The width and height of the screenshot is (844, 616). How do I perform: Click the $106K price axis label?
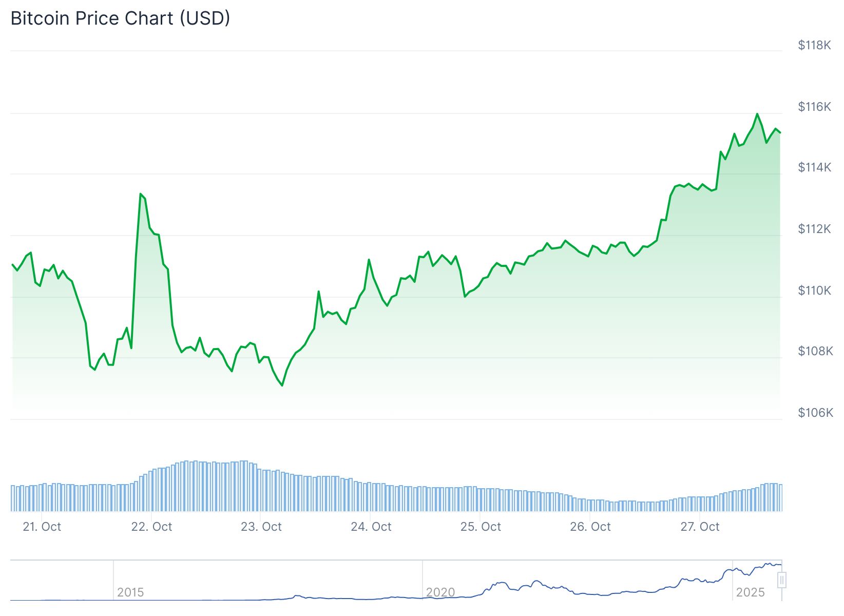point(814,413)
